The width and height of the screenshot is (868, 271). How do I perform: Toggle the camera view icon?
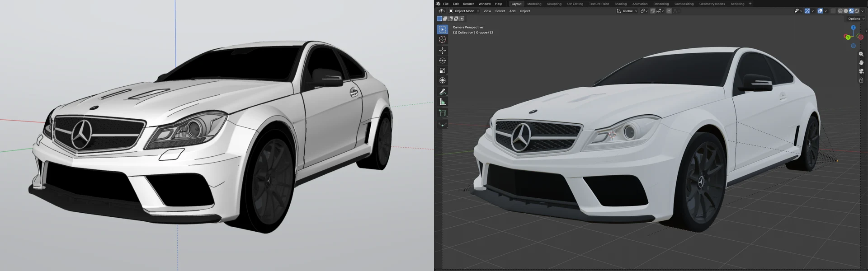tap(861, 71)
